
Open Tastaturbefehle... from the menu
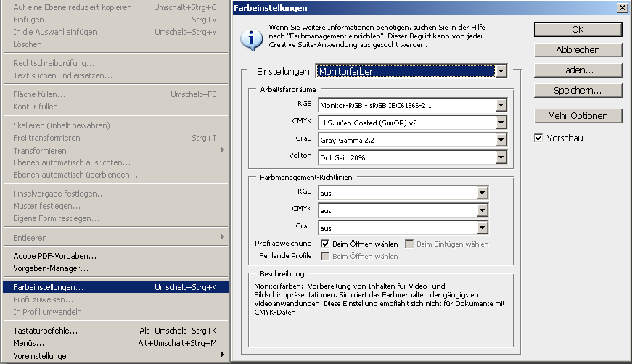(x=46, y=331)
